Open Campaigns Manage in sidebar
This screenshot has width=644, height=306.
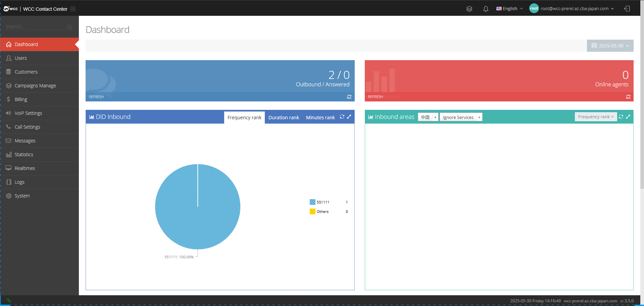(40, 86)
